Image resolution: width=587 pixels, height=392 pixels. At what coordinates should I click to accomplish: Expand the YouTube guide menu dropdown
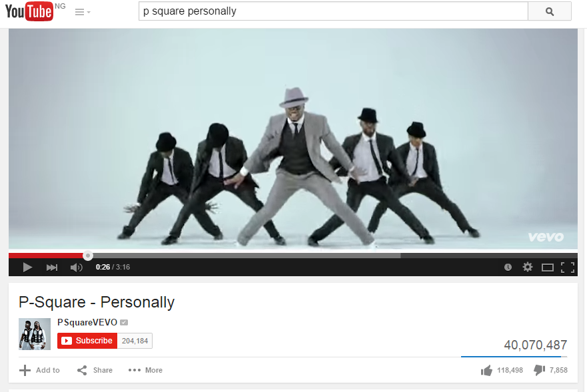tap(83, 13)
